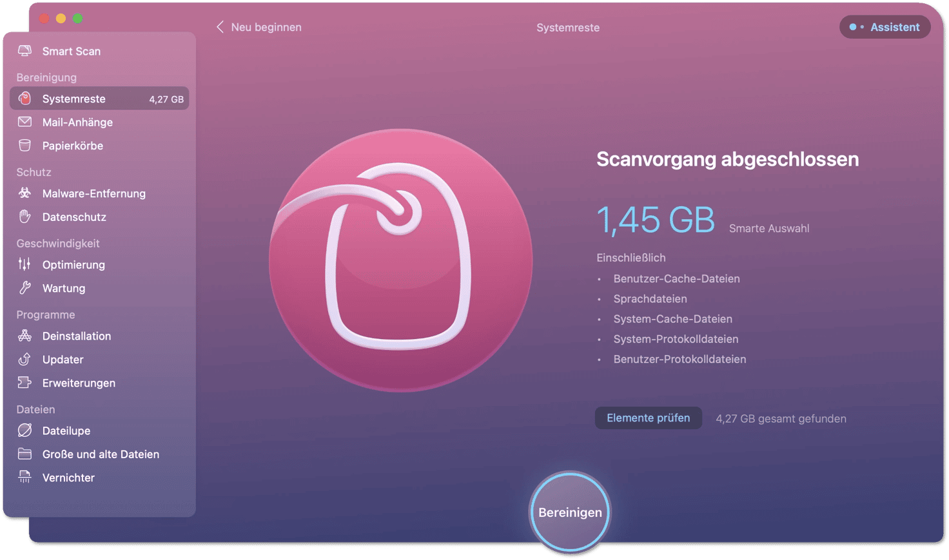
Task: Click the Einschließlich label
Action: 631,257
